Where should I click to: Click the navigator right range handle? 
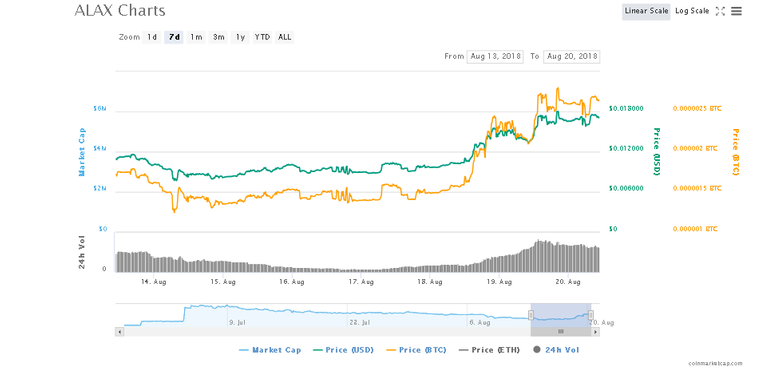(x=591, y=315)
